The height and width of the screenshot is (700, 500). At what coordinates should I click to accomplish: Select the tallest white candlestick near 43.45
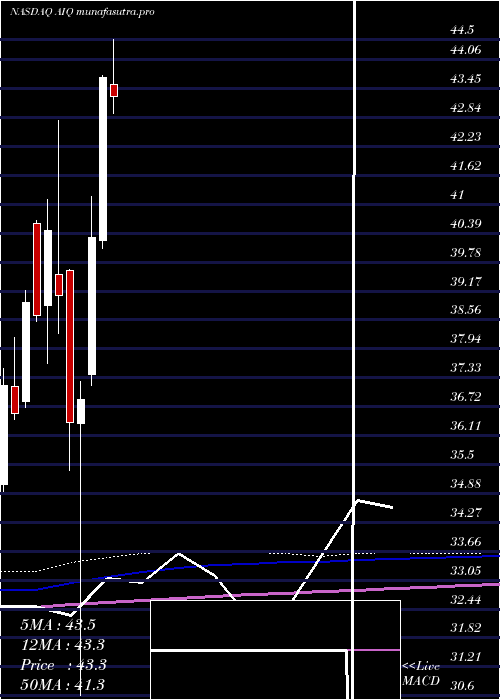pos(103,159)
